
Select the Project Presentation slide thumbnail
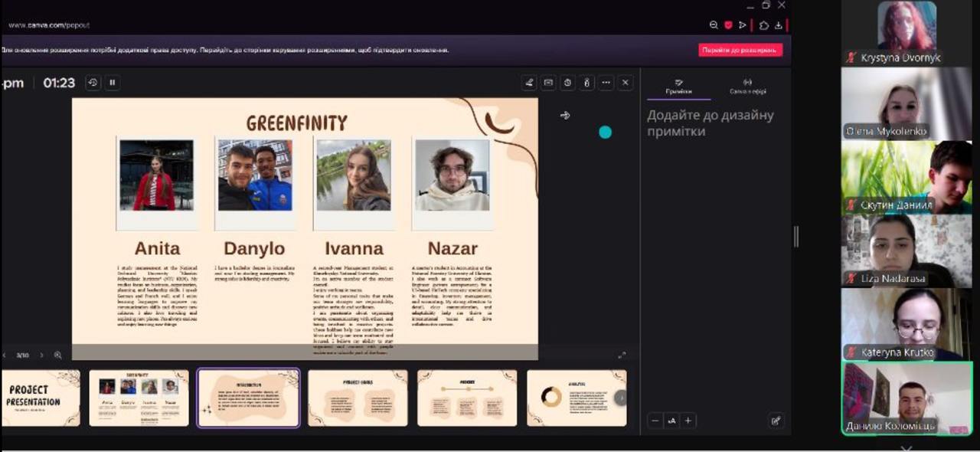[x=40, y=398]
